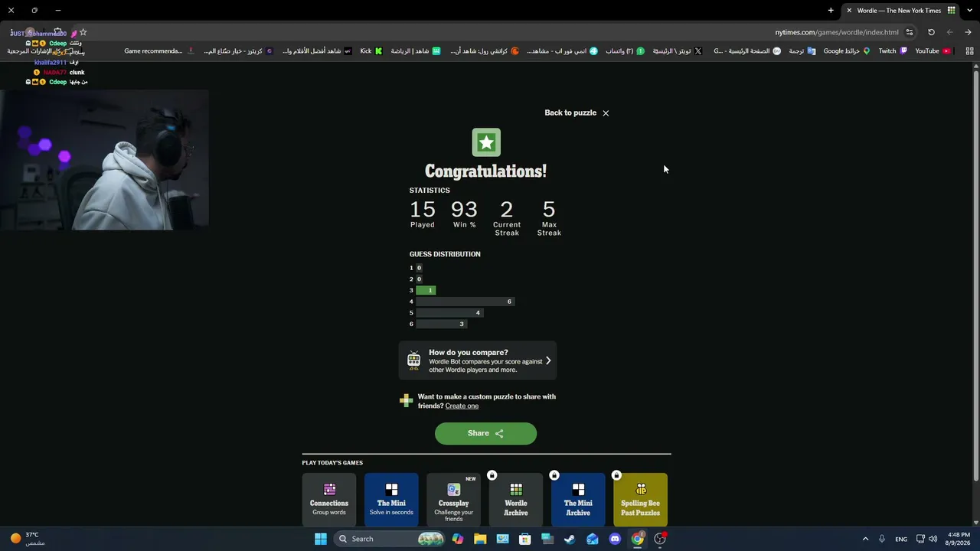Click the green star icon above Congratulations
The image size is (980, 551).
coord(486,142)
